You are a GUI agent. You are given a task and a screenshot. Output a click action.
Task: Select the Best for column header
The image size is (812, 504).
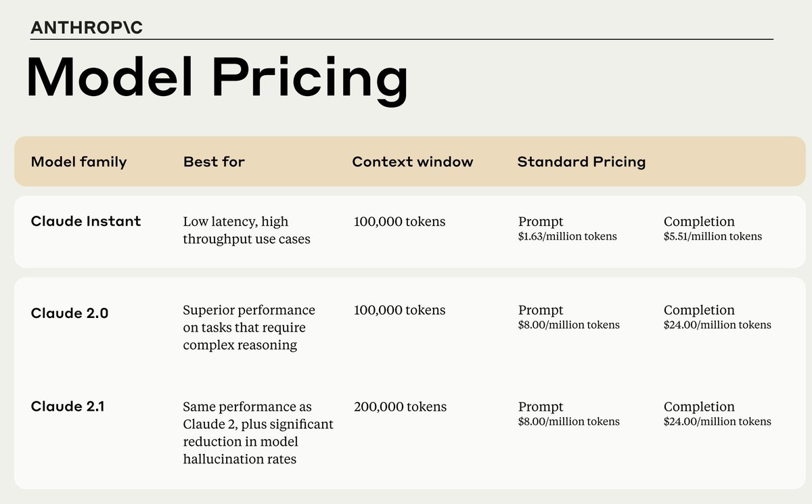pyautogui.click(x=214, y=162)
